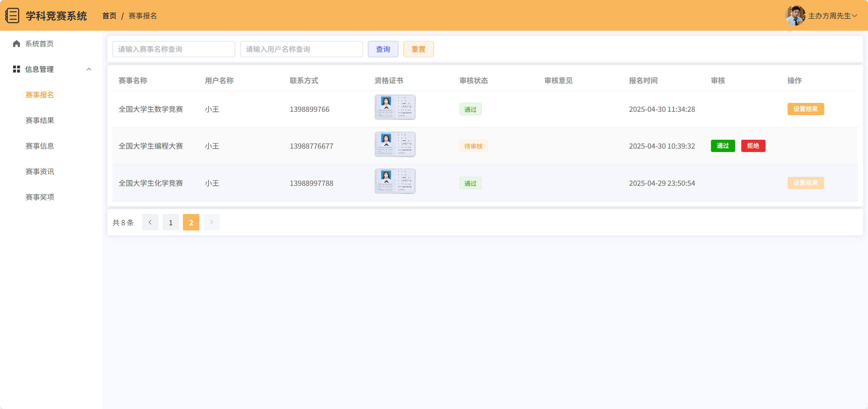This screenshot has height=409, width=868.
Task: Open certificate thumbnail for 全国大学生数学竞赛
Action: (x=395, y=107)
